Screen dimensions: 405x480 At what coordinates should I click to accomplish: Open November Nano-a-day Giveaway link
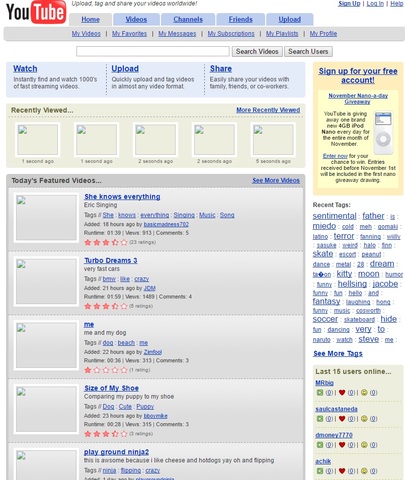(x=358, y=99)
